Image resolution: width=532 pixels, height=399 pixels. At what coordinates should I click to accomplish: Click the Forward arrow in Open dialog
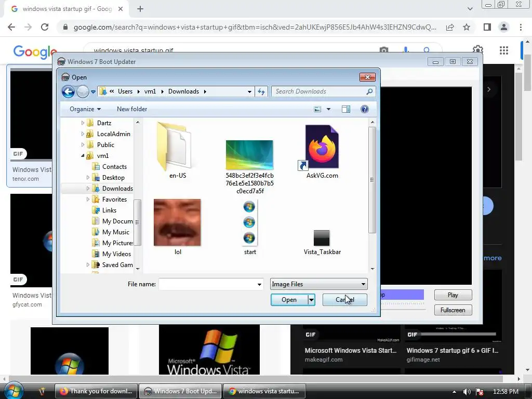click(83, 91)
